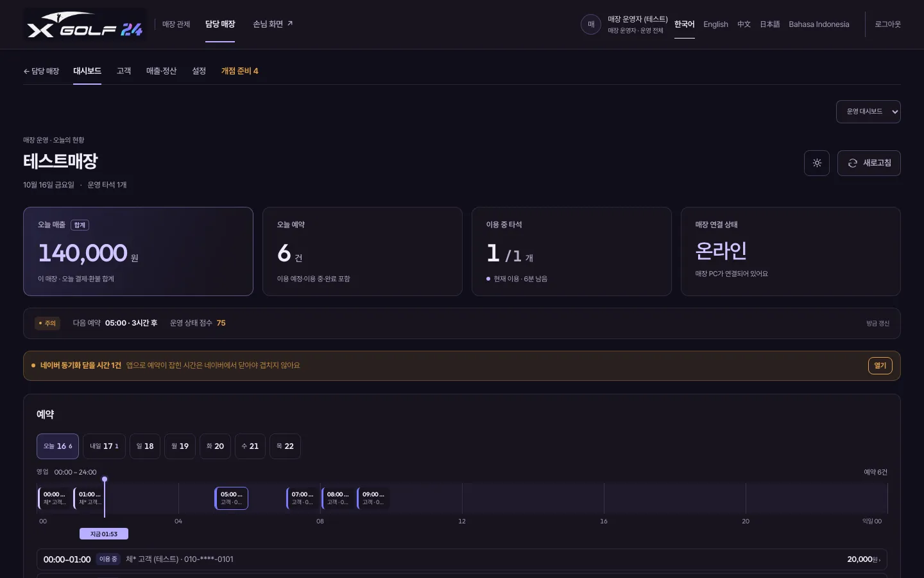Open the 00:00–01:00 이용 중 reservation row
The width and height of the screenshot is (924, 578).
pyautogui.click(x=462, y=559)
